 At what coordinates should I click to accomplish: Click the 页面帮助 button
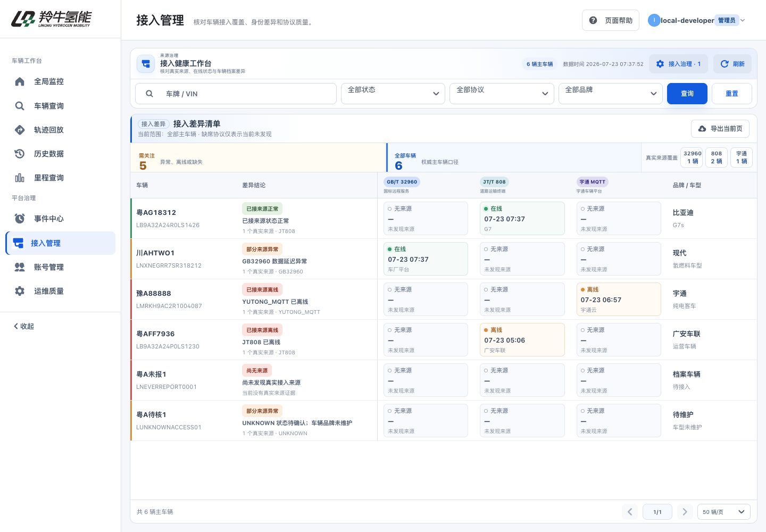(611, 20)
